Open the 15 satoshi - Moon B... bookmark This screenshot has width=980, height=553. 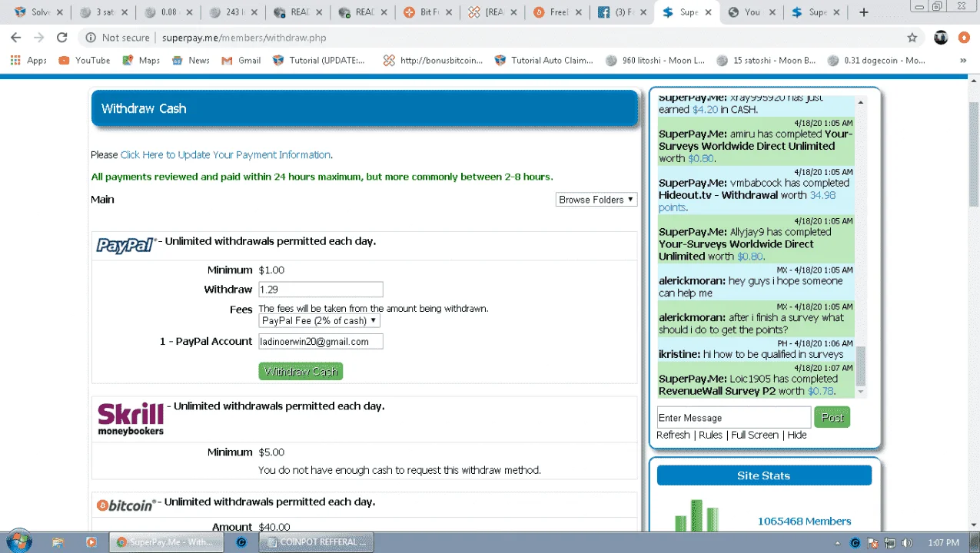(x=766, y=60)
